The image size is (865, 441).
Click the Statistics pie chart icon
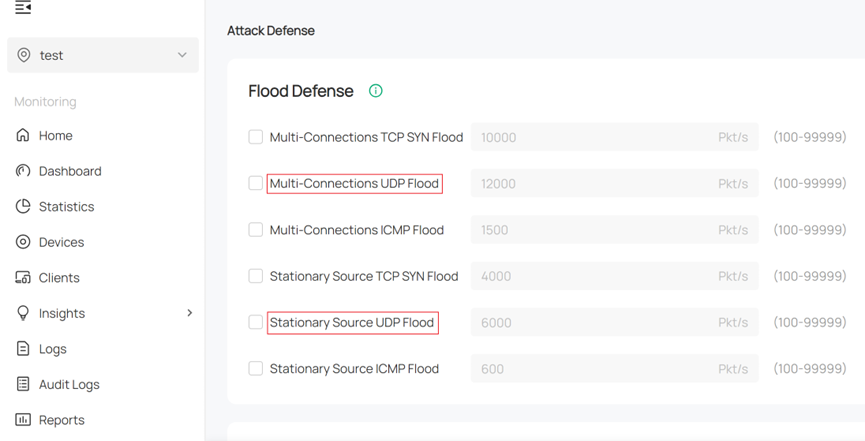[23, 206]
